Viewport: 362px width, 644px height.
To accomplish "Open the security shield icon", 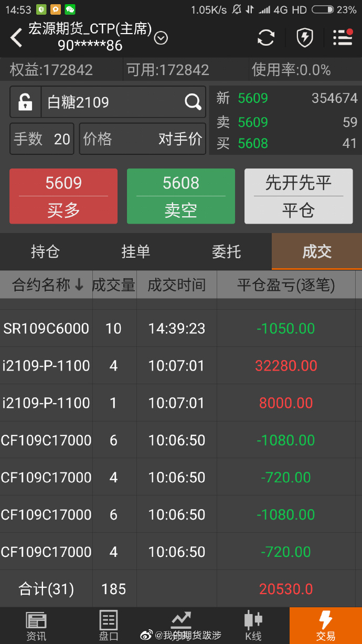I will pyautogui.click(x=305, y=38).
